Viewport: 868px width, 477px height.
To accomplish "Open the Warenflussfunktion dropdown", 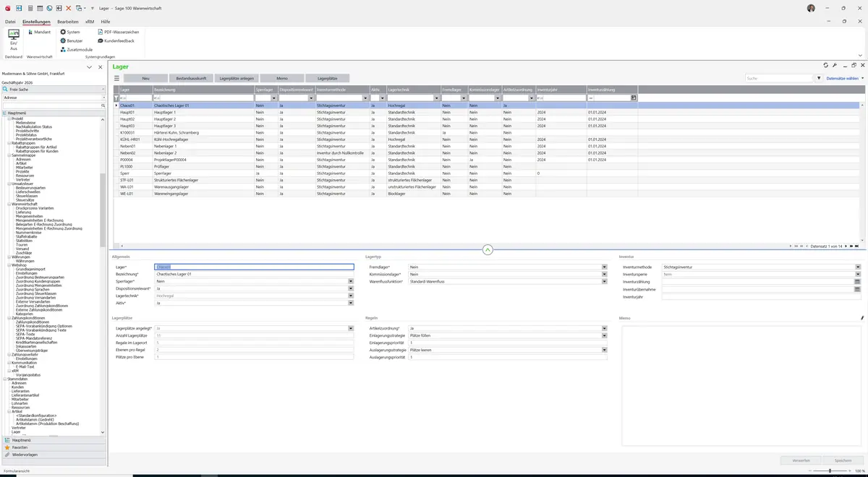I will click(604, 281).
